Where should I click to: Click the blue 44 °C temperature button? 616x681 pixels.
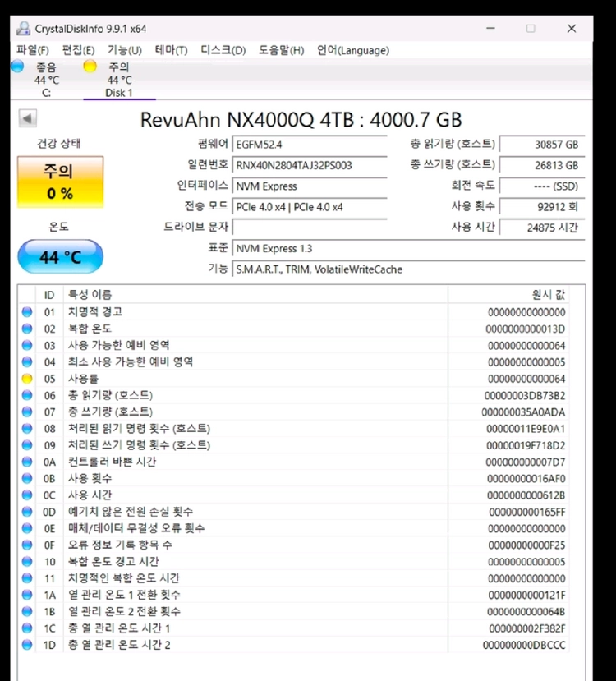click(x=60, y=256)
